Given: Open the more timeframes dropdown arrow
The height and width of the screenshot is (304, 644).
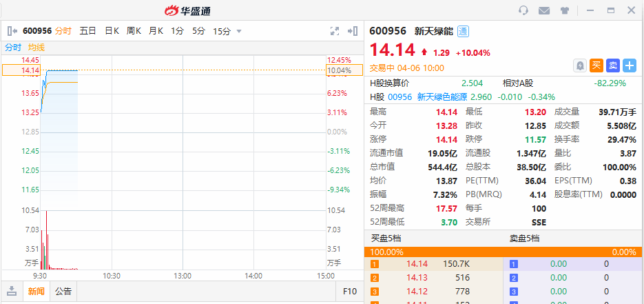Looking at the screenshot, I should (239, 31).
